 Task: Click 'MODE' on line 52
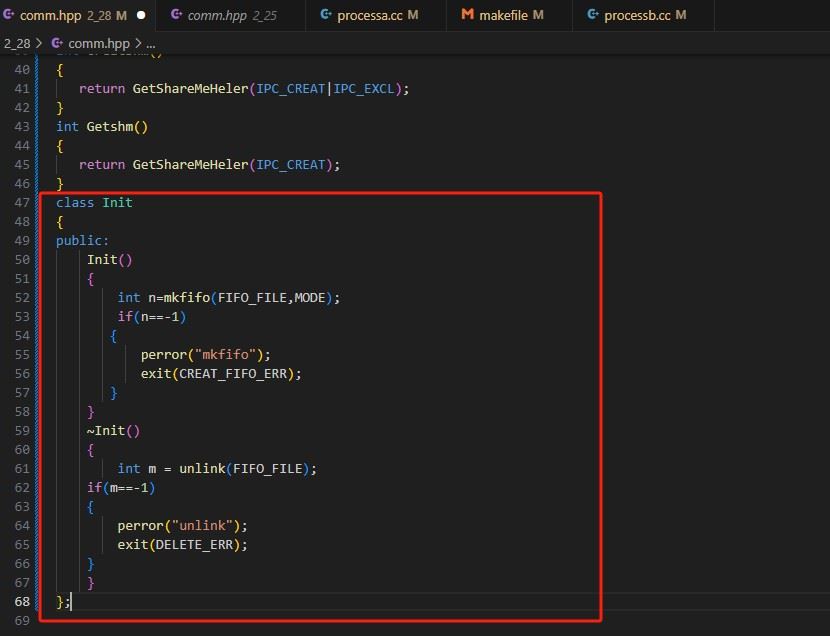coord(310,298)
